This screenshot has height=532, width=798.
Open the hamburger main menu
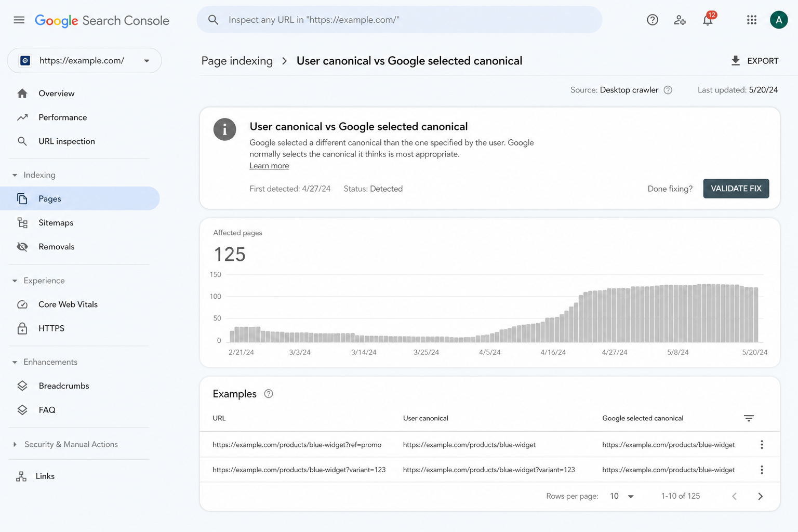[x=19, y=20]
